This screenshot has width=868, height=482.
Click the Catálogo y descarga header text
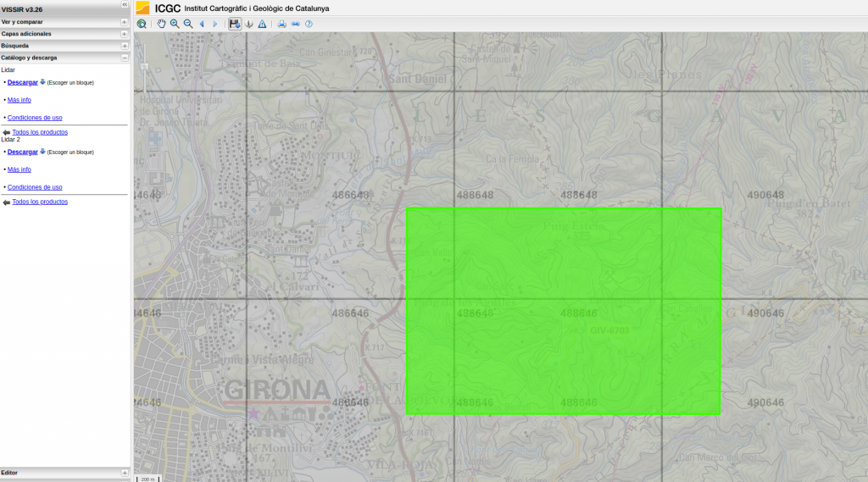pyautogui.click(x=29, y=58)
